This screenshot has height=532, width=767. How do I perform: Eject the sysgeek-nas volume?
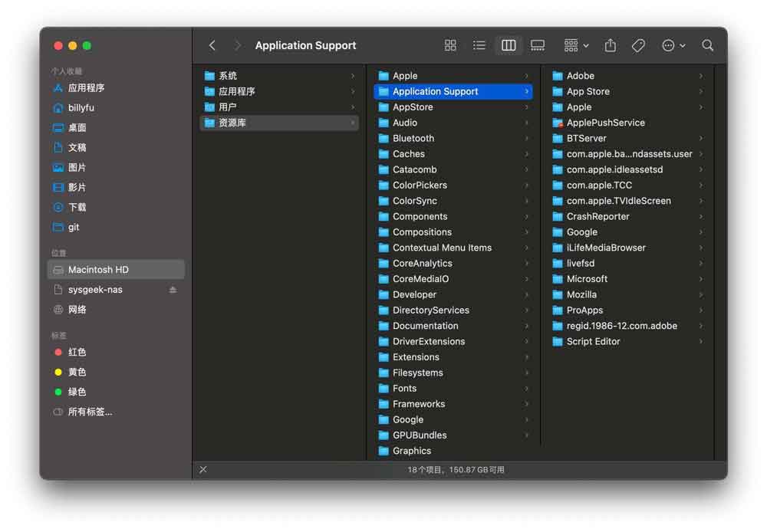(x=173, y=290)
